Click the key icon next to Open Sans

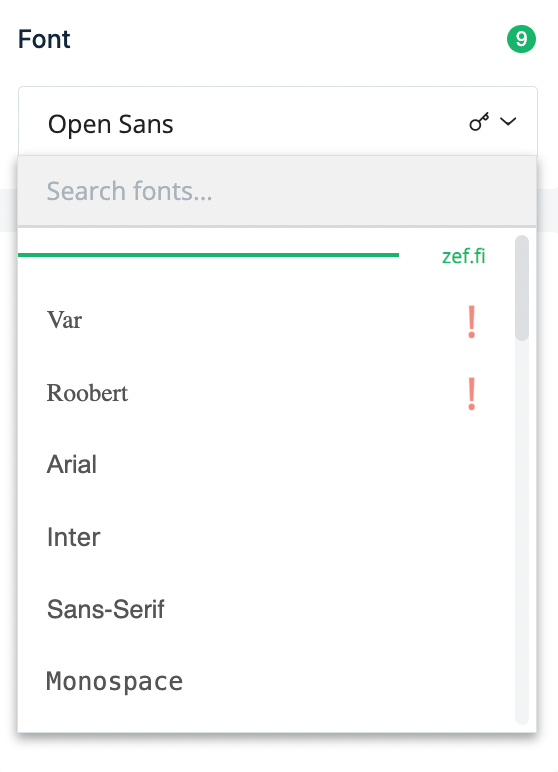(x=479, y=122)
